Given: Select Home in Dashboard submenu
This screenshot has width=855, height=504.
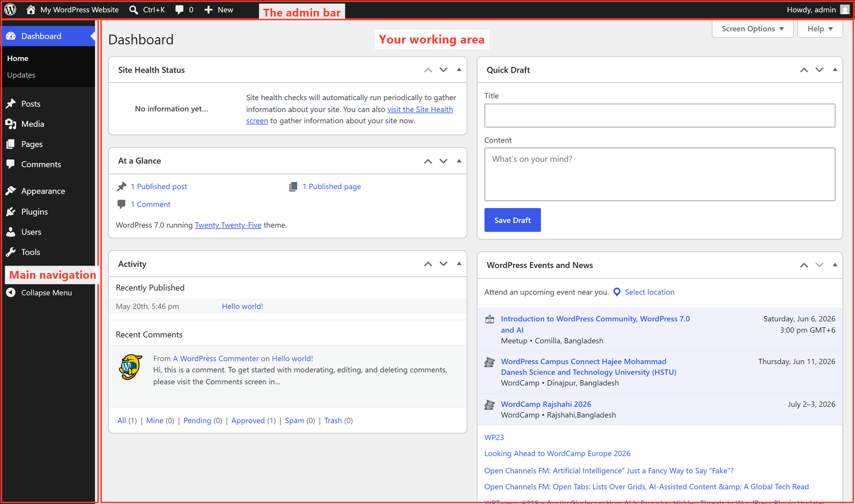Looking at the screenshot, I should [18, 58].
